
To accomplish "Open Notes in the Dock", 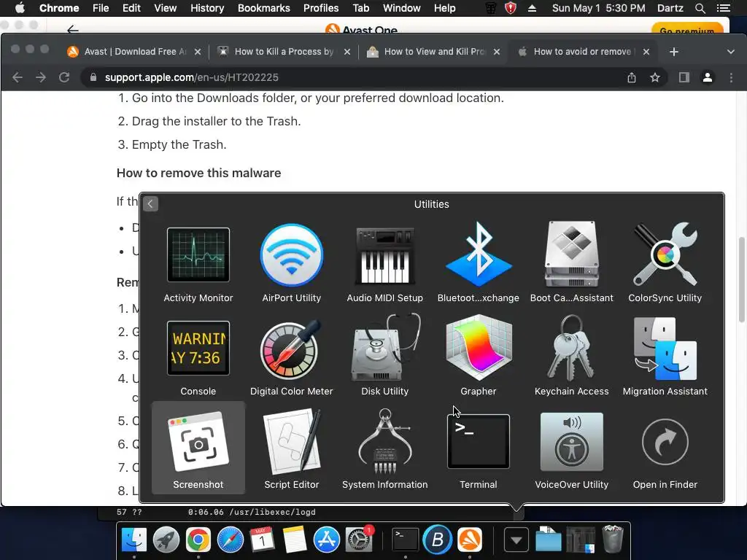I will click(x=295, y=540).
